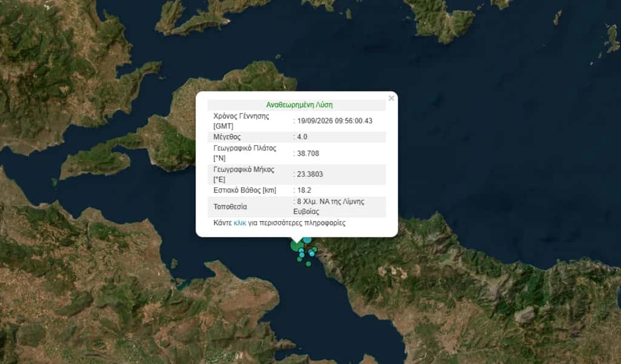Select the easternmost small green marker on the coast
Image resolution: width=621 pixels, height=364 pixels.
(x=315, y=250)
